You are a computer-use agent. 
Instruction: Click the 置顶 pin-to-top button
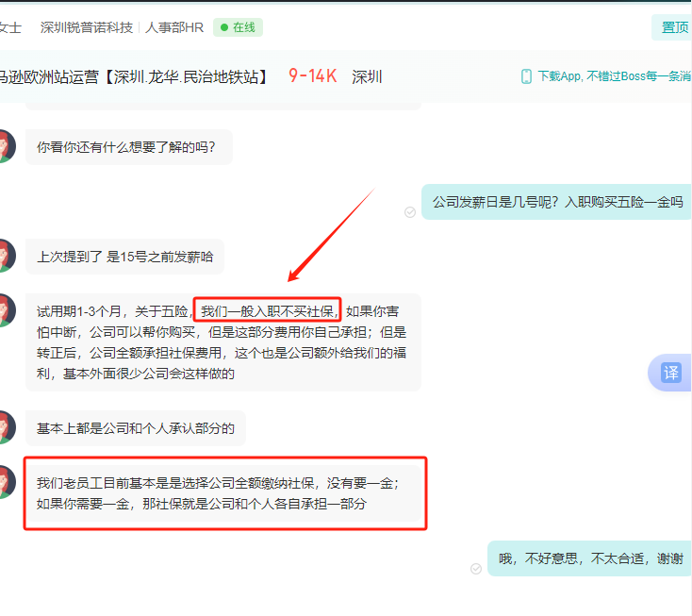(x=673, y=27)
